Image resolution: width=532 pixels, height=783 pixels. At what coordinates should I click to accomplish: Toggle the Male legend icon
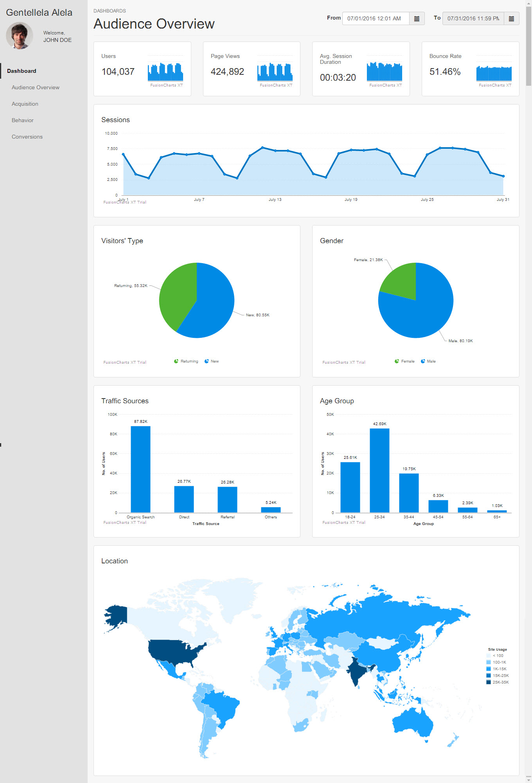coord(423,361)
